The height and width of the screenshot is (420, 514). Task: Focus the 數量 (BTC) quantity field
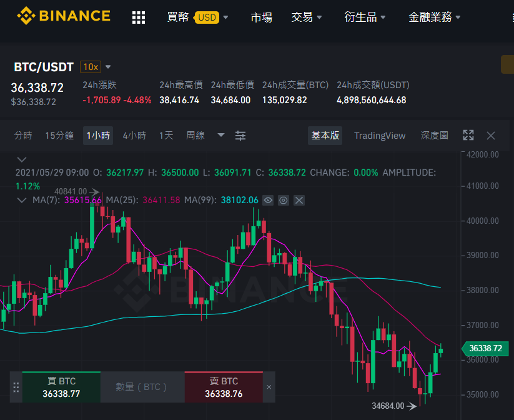point(142,387)
